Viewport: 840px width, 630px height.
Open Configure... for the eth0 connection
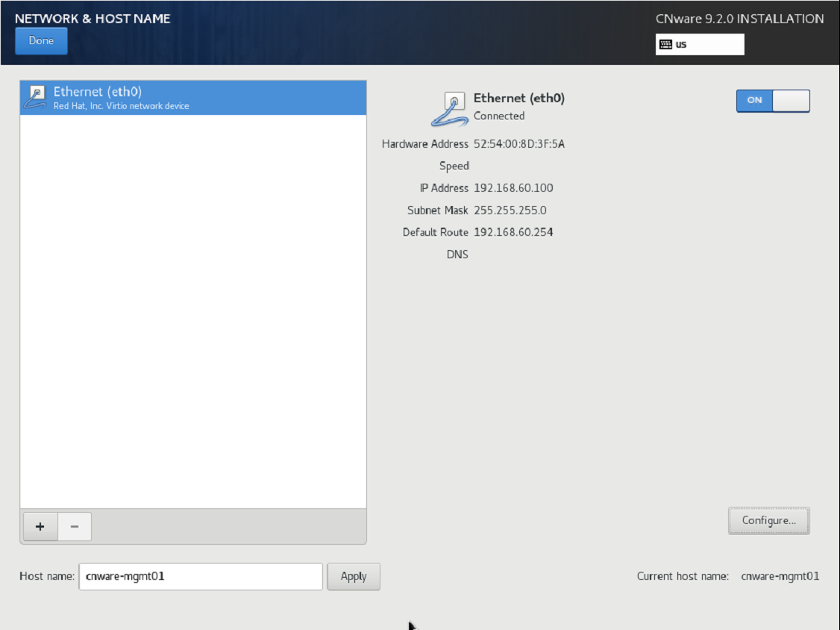[768, 520]
